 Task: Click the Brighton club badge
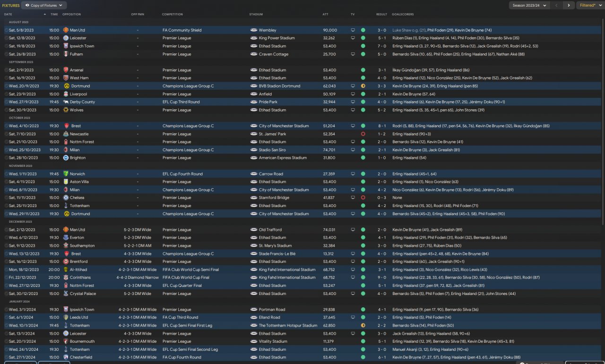point(66,158)
